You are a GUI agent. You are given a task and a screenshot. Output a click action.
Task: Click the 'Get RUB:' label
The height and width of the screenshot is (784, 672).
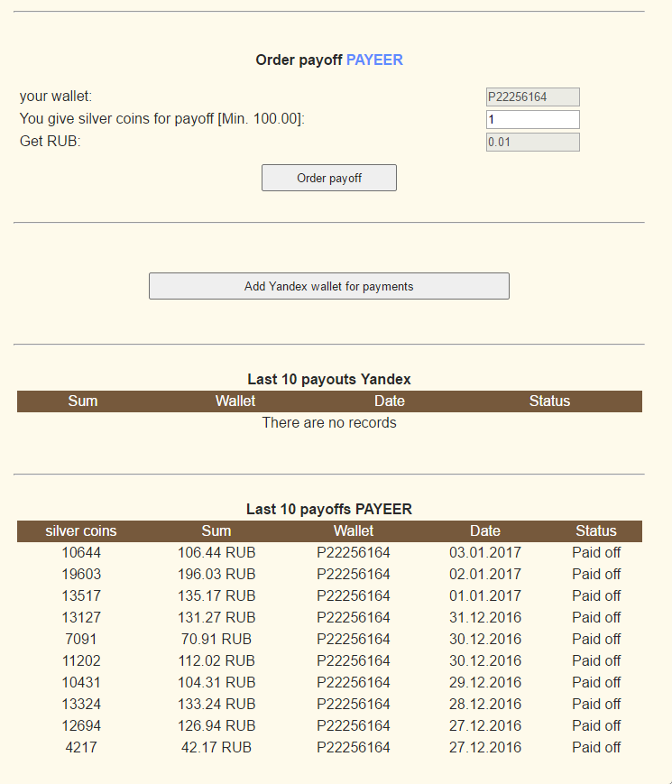pos(50,141)
